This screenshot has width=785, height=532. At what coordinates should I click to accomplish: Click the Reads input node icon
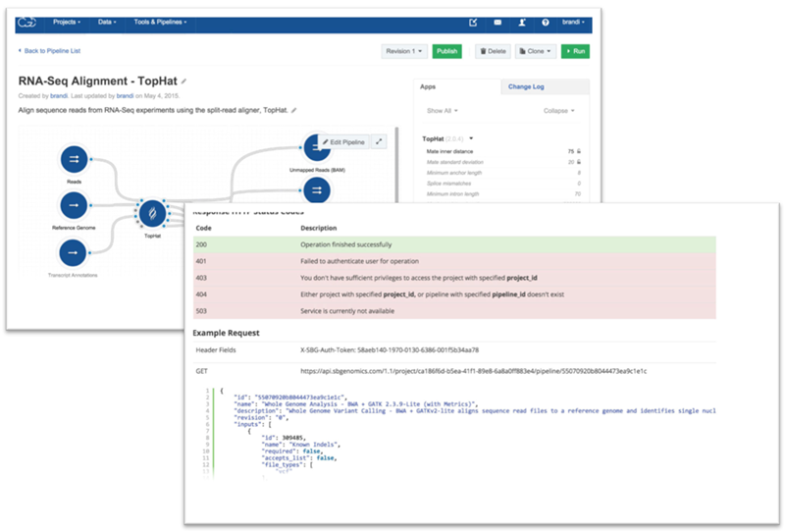pos(72,159)
